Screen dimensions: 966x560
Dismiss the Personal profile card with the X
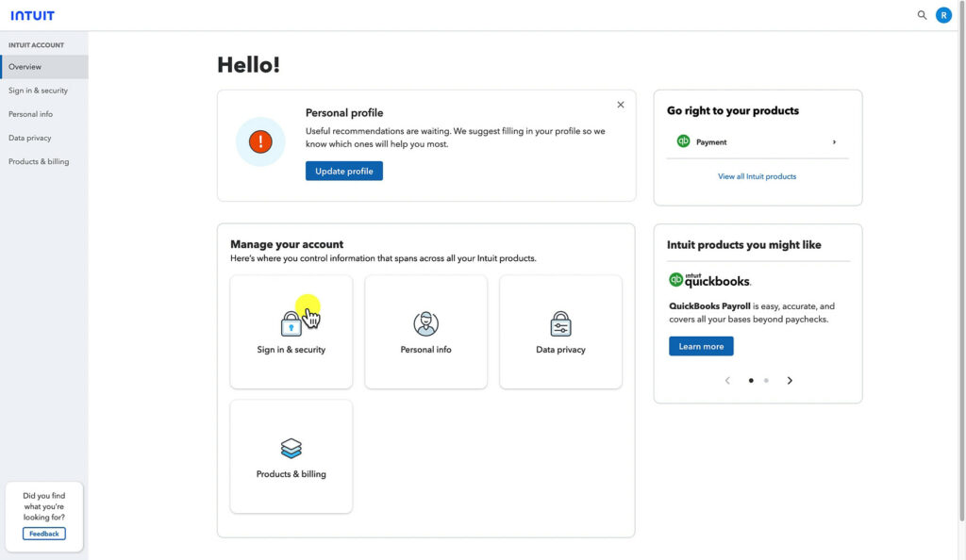(620, 105)
